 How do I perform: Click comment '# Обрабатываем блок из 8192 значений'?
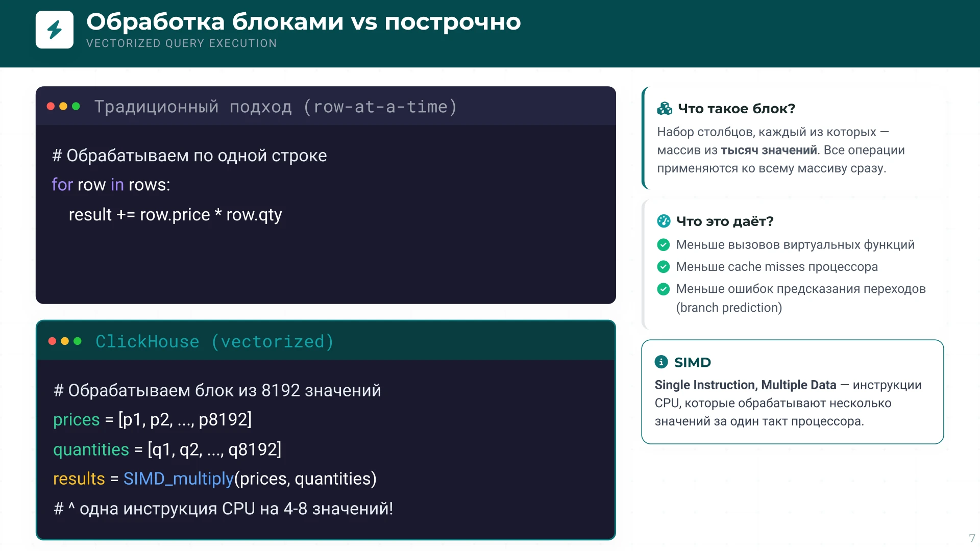point(217,390)
